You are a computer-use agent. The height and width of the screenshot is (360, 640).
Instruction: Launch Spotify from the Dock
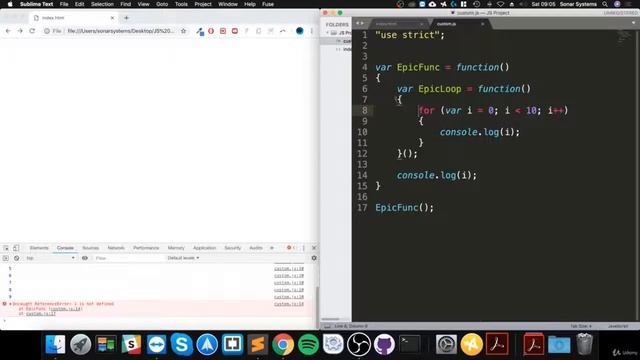308,344
